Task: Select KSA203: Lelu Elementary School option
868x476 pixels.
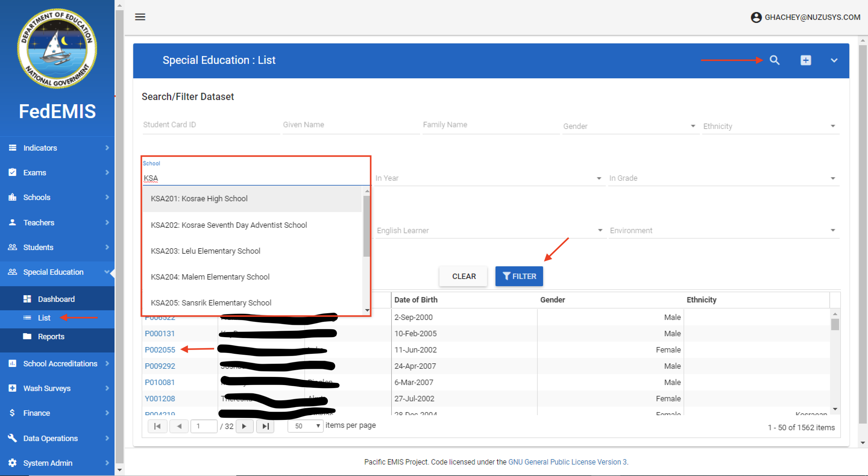Action: coord(206,251)
